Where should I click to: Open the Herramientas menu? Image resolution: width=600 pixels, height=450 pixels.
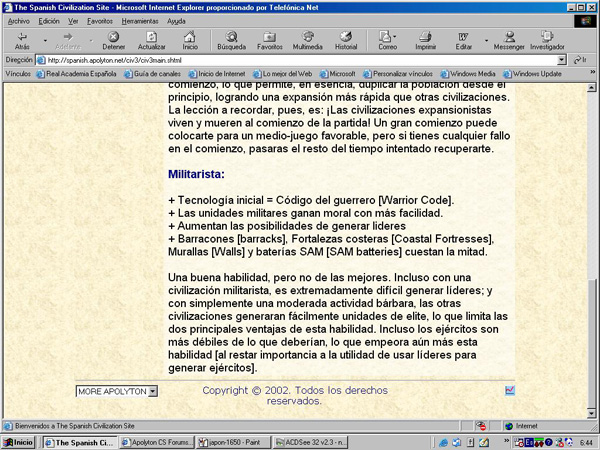(x=140, y=20)
